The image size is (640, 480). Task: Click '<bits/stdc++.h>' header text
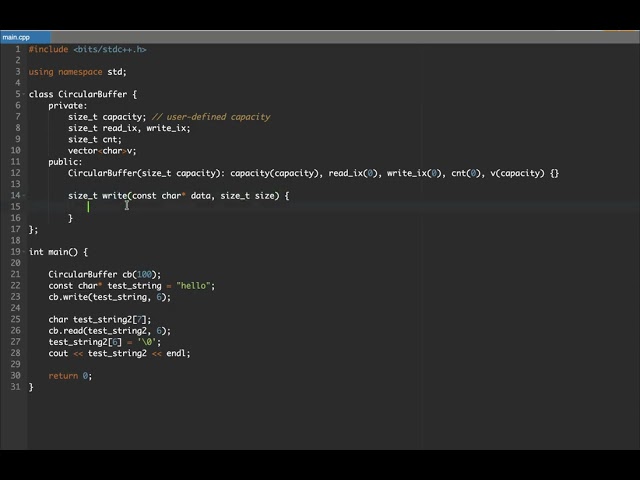tap(110, 49)
